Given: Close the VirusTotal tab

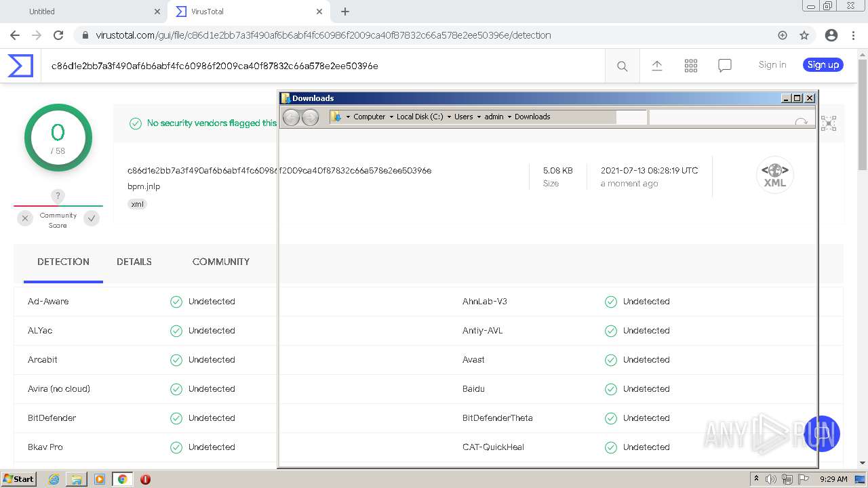Looking at the screenshot, I should pos(319,12).
